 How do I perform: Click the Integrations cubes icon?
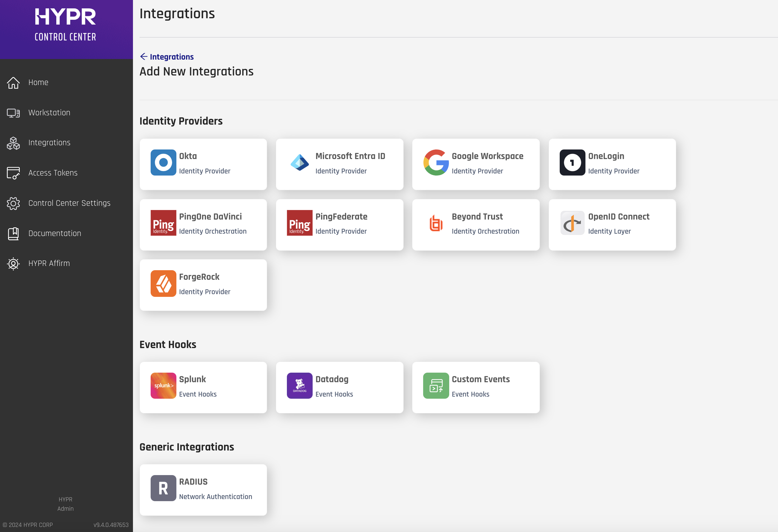[13, 143]
